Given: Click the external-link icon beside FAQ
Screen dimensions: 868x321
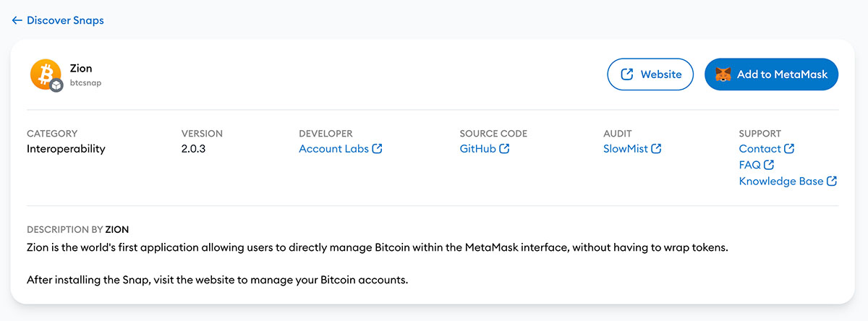Looking at the screenshot, I should coord(769,165).
